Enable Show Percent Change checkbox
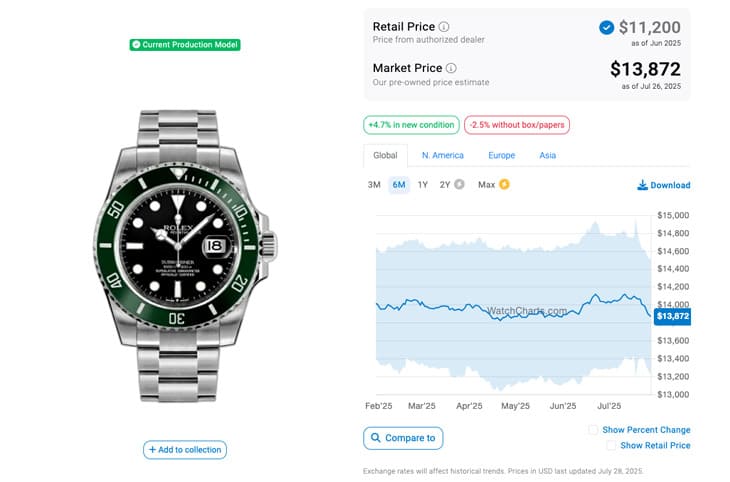Screen dimensions: 730x482 click(594, 430)
